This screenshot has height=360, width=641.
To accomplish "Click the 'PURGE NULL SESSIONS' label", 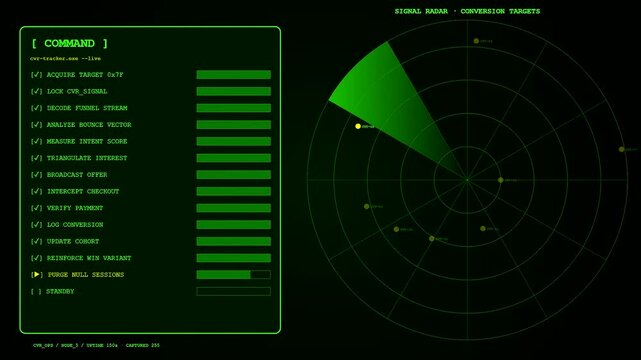I will (x=86, y=275).
